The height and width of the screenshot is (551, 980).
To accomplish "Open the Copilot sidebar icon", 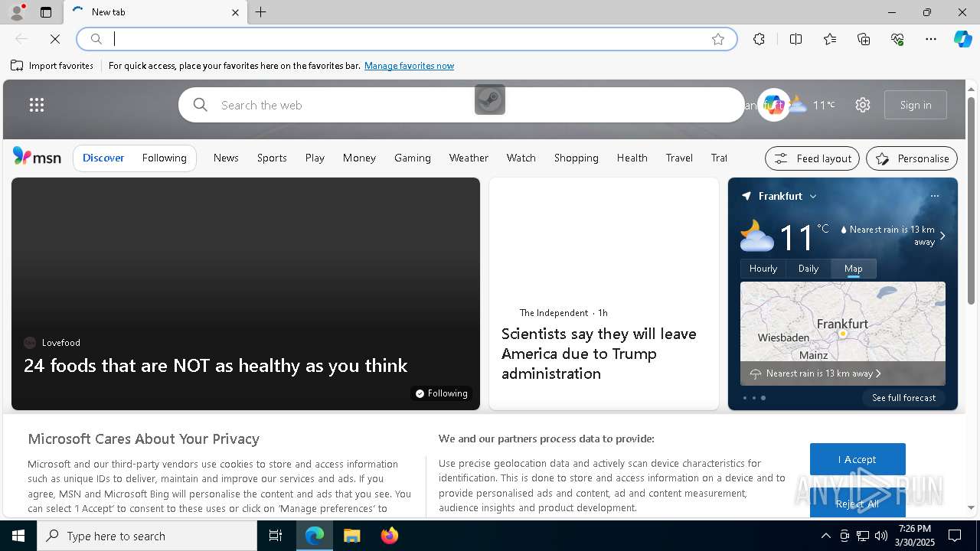I will tap(962, 39).
